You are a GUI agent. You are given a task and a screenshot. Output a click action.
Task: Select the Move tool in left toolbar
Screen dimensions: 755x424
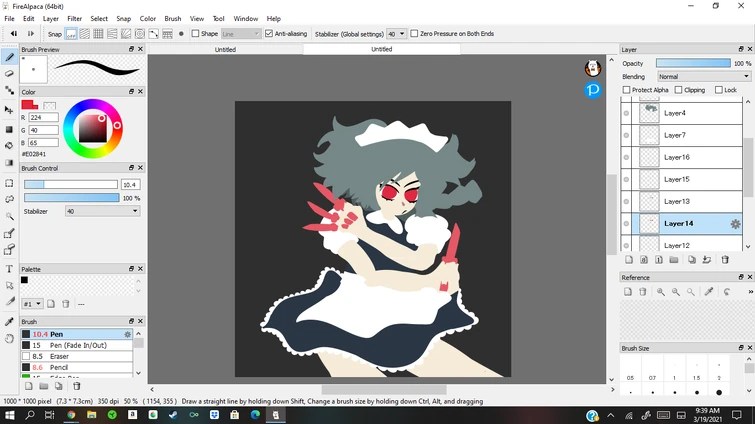(9, 110)
